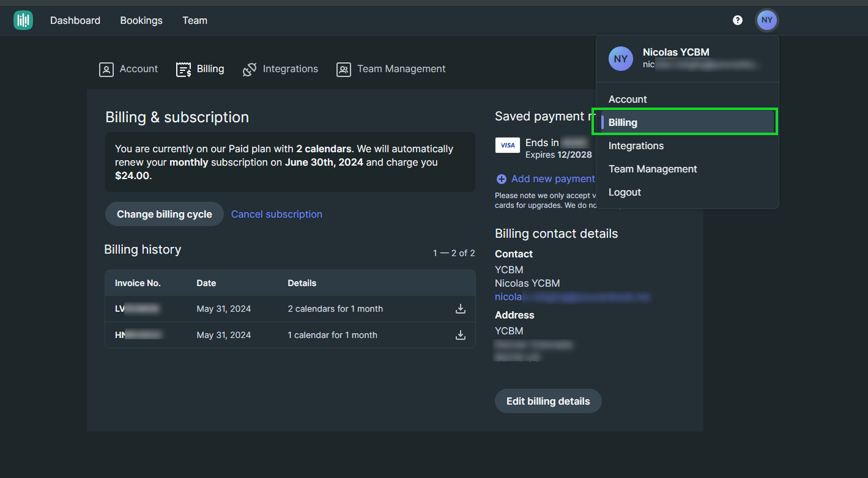868x478 pixels.
Task: Switch to the Integrations tab
Action: [280, 69]
